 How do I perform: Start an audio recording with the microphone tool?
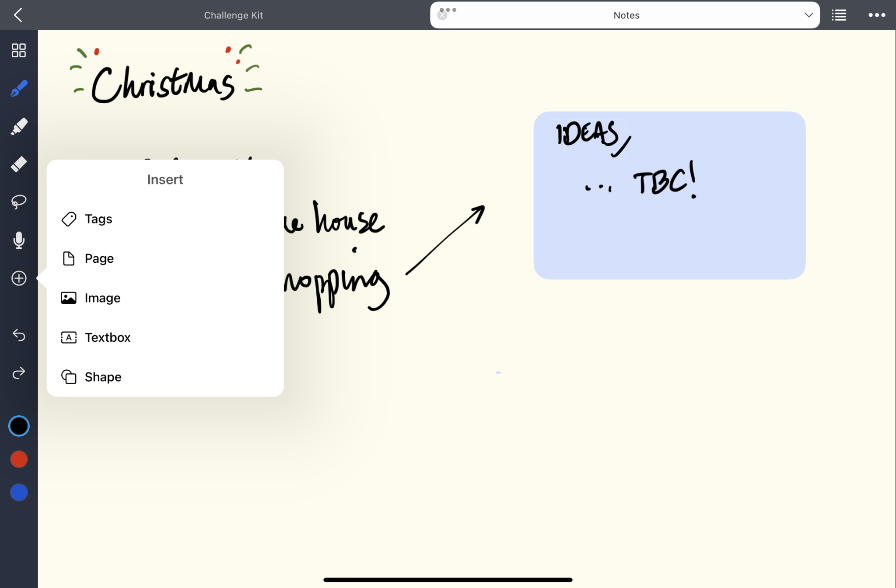[x=18, y=240]
